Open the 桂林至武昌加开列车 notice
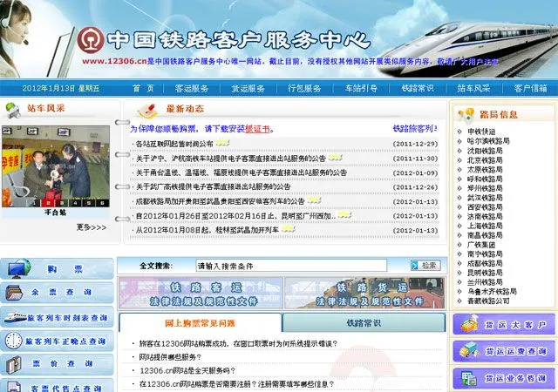The image size is (558, 392). click(208, 230)
